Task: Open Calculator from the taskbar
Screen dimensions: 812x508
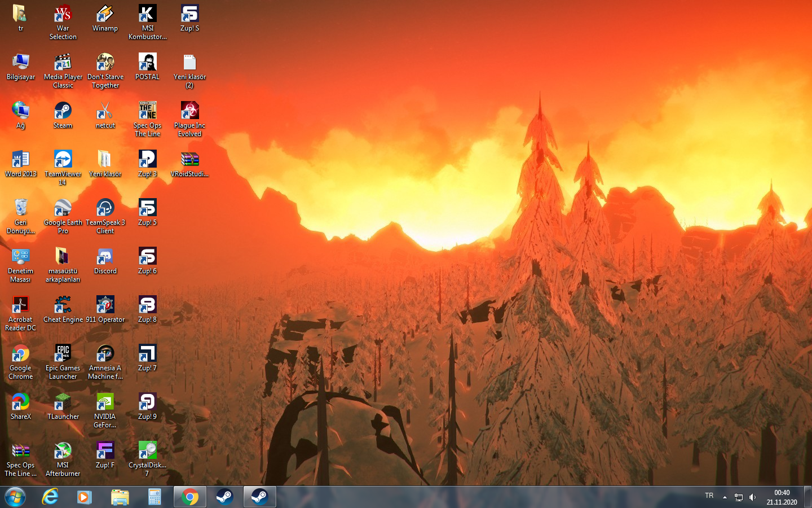Action: click(155, 497)
